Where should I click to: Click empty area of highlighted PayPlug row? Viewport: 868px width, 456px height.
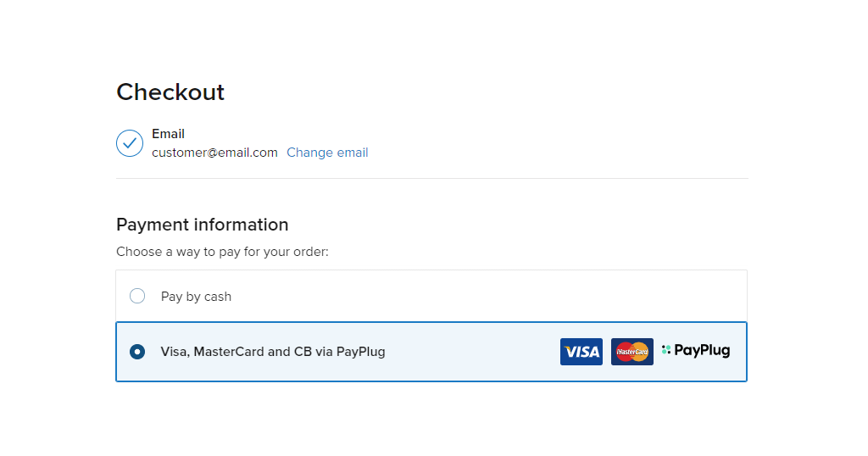point(470,352)
